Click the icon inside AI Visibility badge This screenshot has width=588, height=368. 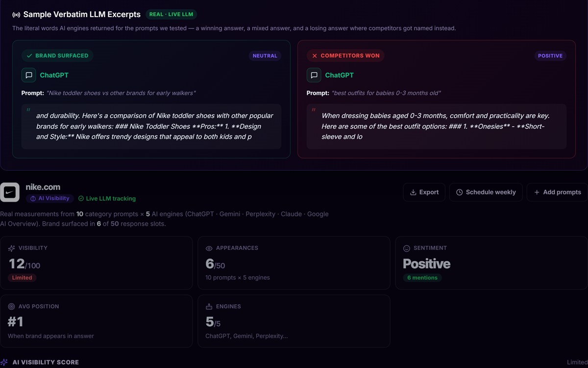pos(33,199)
